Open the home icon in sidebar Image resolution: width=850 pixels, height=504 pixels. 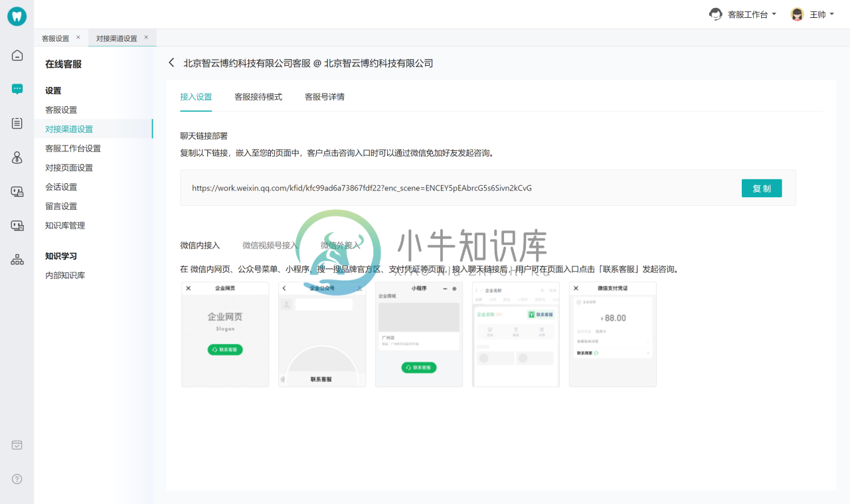[x=17, y=55]
